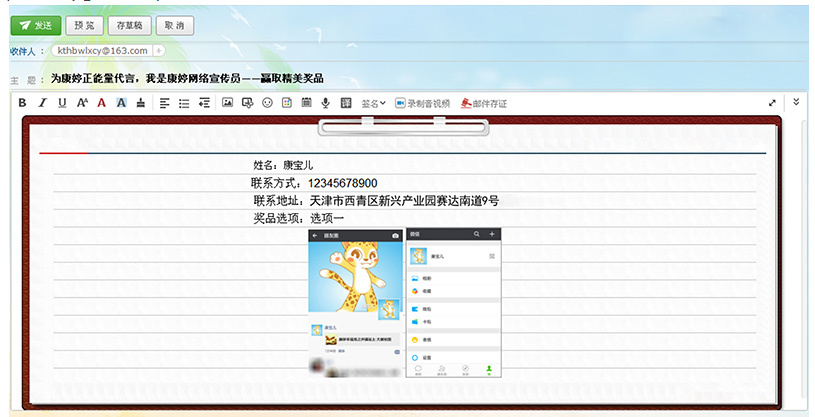
Task: Open the red font color picker
Action: (x=101, y=103)
